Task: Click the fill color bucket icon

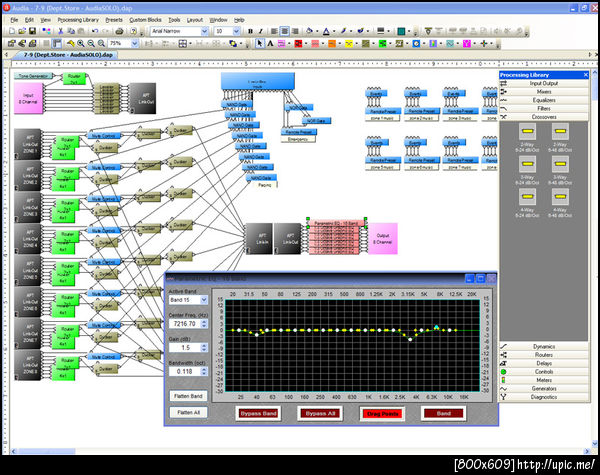Action: (309, 31)
